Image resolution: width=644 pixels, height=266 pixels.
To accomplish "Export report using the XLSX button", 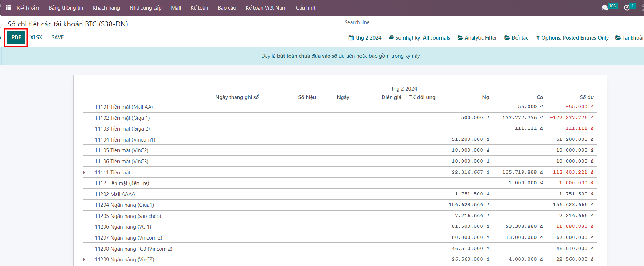I will click(36, 37).
